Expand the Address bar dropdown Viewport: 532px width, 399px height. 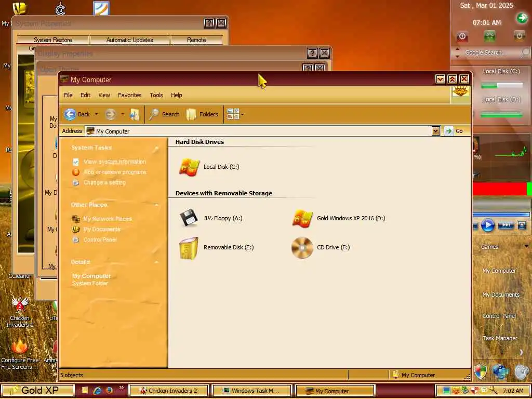436,131
